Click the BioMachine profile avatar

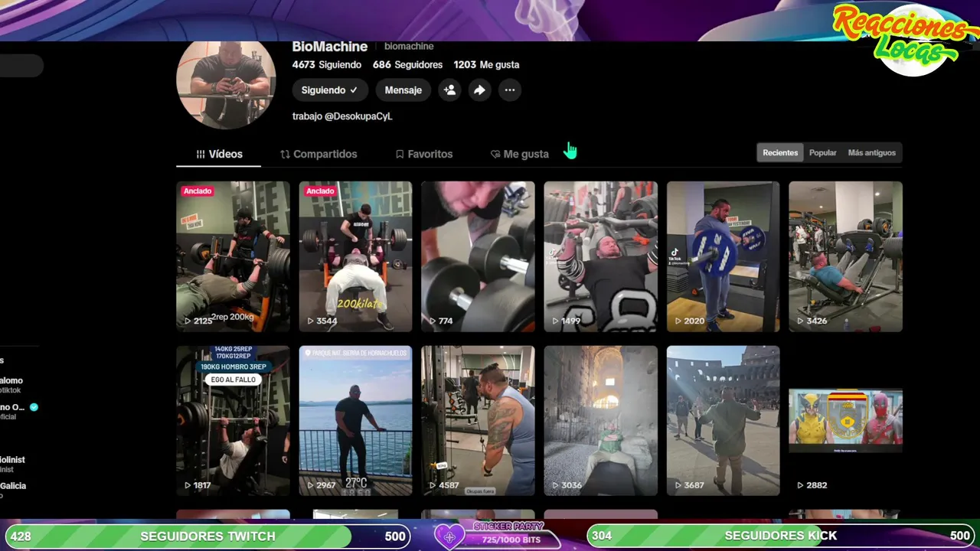(x=226, y=83)
